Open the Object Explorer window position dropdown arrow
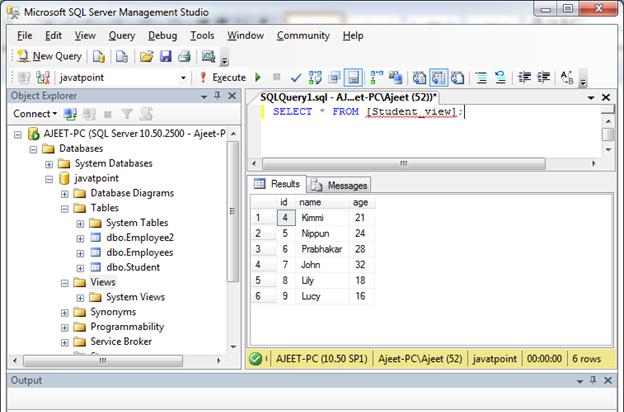 tap(204, 96)
